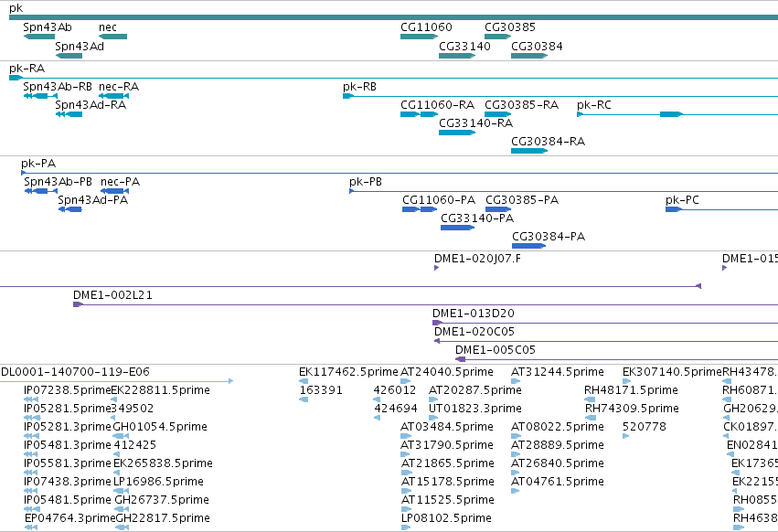
Task: Click the DME1-020J07.F clone label
Action: 477,259
